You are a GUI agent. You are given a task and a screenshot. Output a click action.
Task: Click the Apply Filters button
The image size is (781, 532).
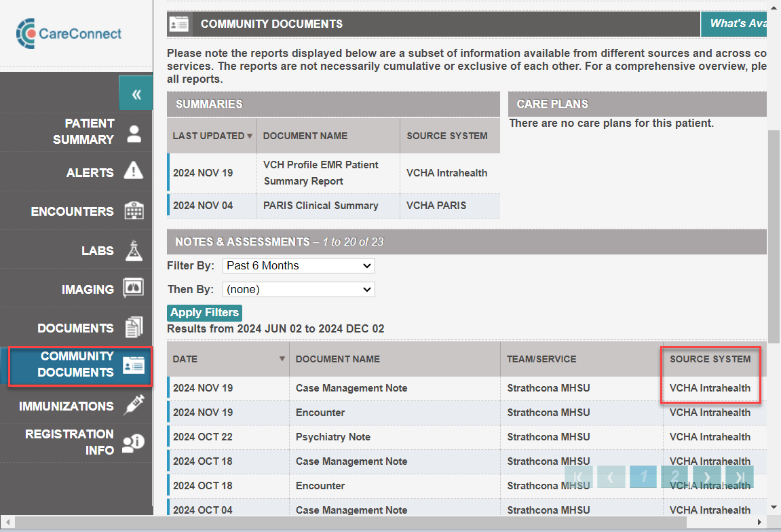click(x=204, y=313)
